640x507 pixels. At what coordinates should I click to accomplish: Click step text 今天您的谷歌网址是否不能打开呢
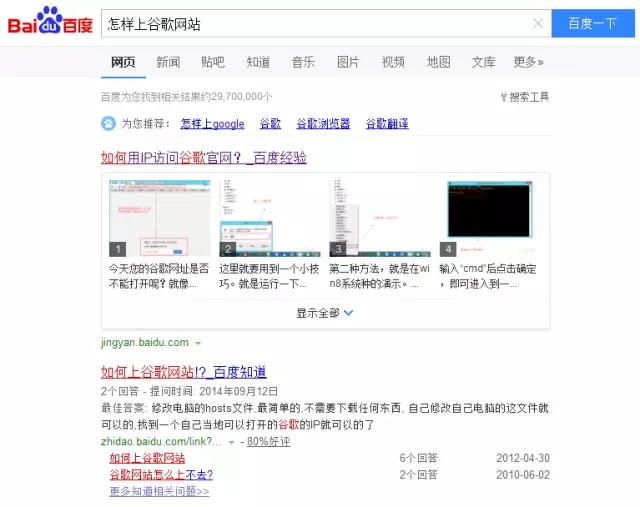click(x=159, y=276)
